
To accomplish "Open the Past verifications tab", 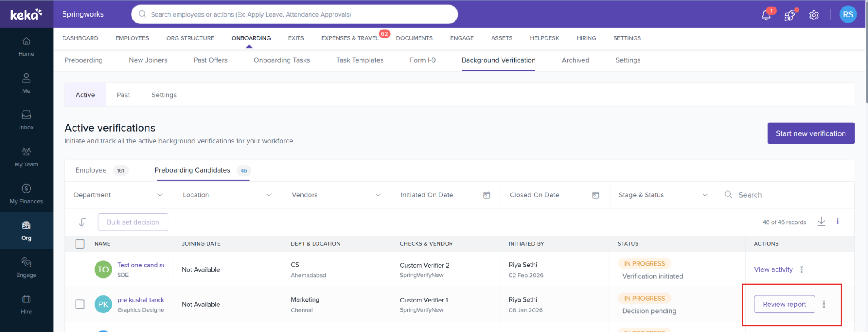I will point(123,95).
